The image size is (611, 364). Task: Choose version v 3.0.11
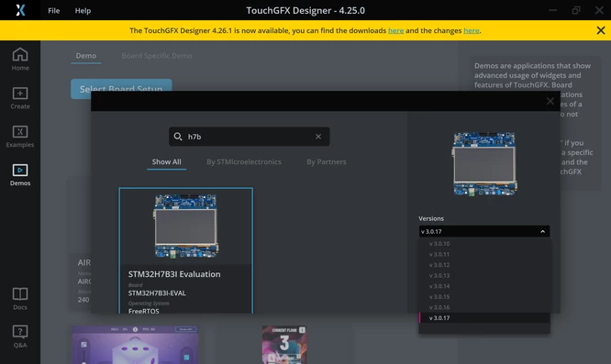coord(484,254)
